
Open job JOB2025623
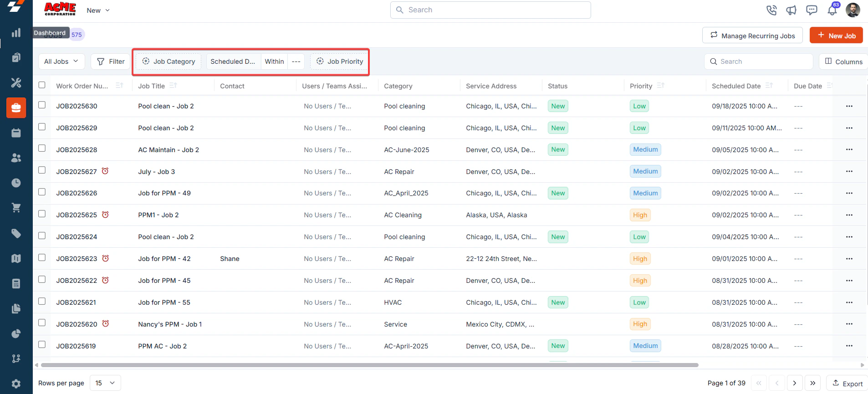coord(77,259)
